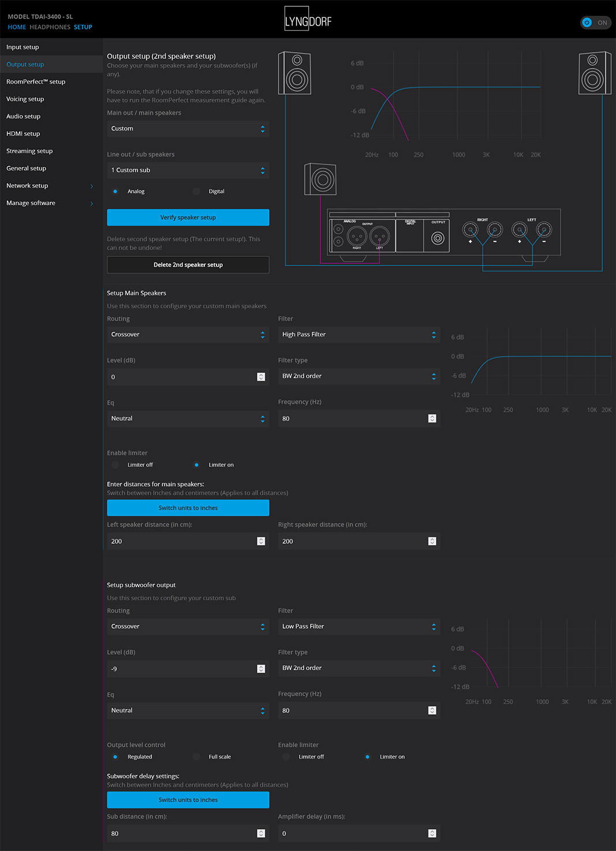Screen dimensions: 616x851
Task: Click Left speaker distance stepper arrows
Action: [261, 541]
